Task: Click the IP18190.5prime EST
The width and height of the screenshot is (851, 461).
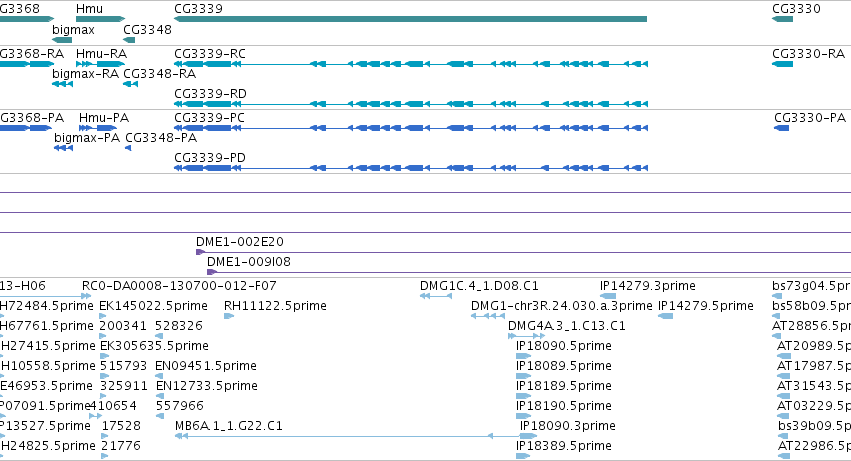Action: point(523,416)
